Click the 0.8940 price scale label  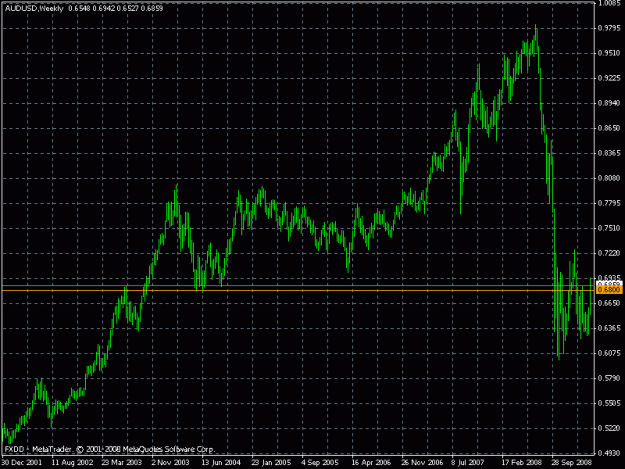[x=609, y=103]
